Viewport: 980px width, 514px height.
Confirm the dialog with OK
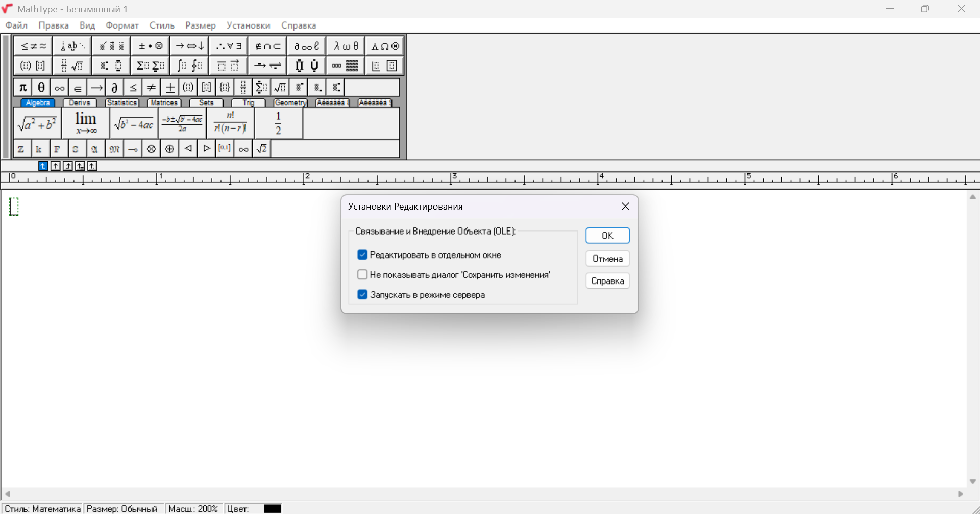[607, 236]
